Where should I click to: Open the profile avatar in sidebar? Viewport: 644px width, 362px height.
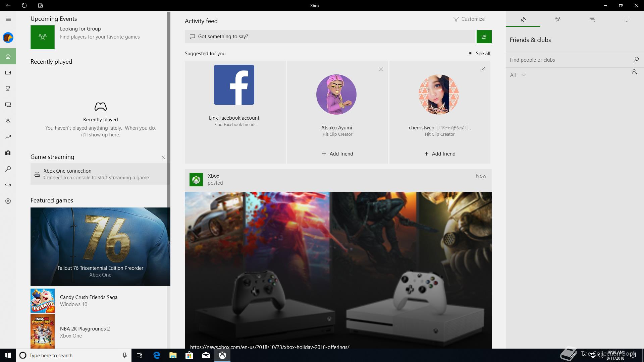tap(8, 38)
